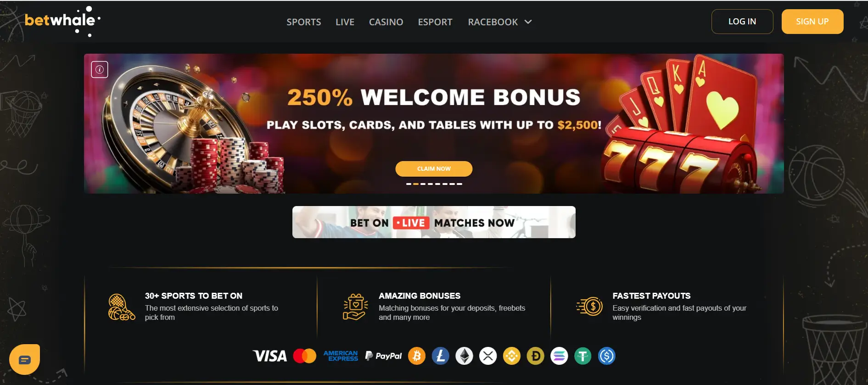Select the last banner carousel indicator
This screenshot has width=868, height=385.
[x=459, y=184]
